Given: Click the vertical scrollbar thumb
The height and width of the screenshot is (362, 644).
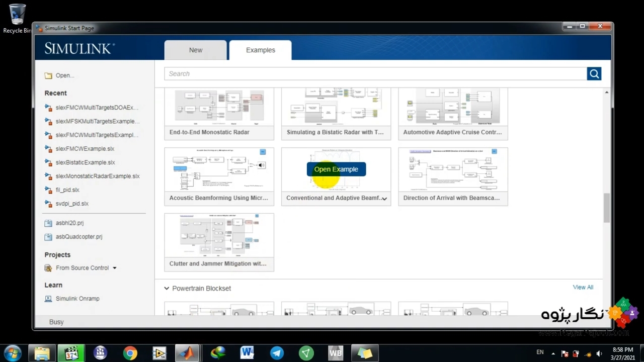Looking at the screenshot, I should [x=606, y=207].
